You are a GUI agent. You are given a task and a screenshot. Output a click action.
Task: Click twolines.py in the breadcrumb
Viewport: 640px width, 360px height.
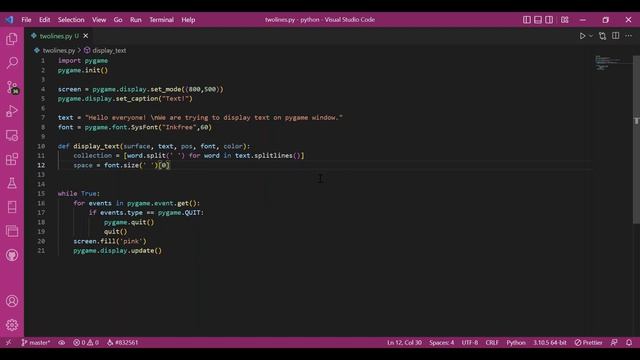(x=59, y=51)
